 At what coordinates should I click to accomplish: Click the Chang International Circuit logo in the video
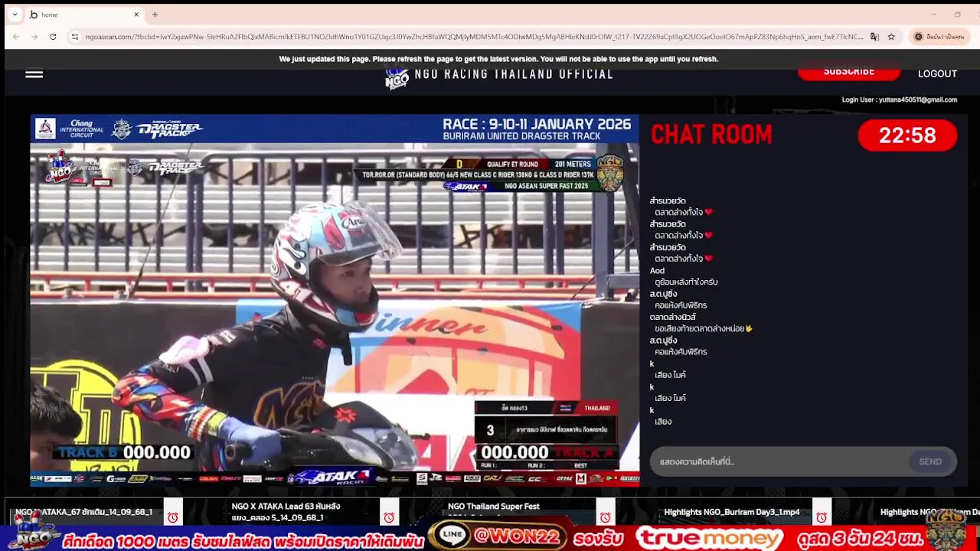[70, 128]
